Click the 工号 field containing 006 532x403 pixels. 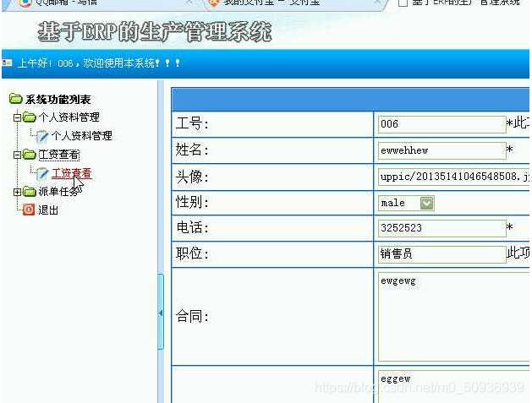442,124
